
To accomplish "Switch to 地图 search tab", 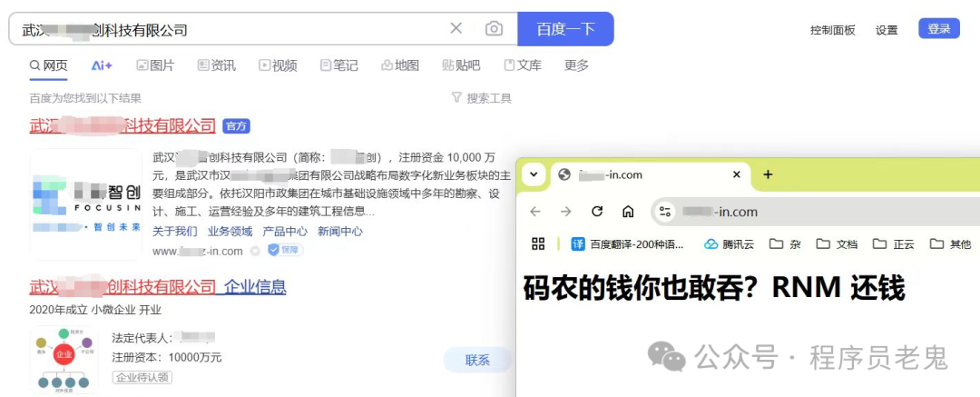I will 401,65.
